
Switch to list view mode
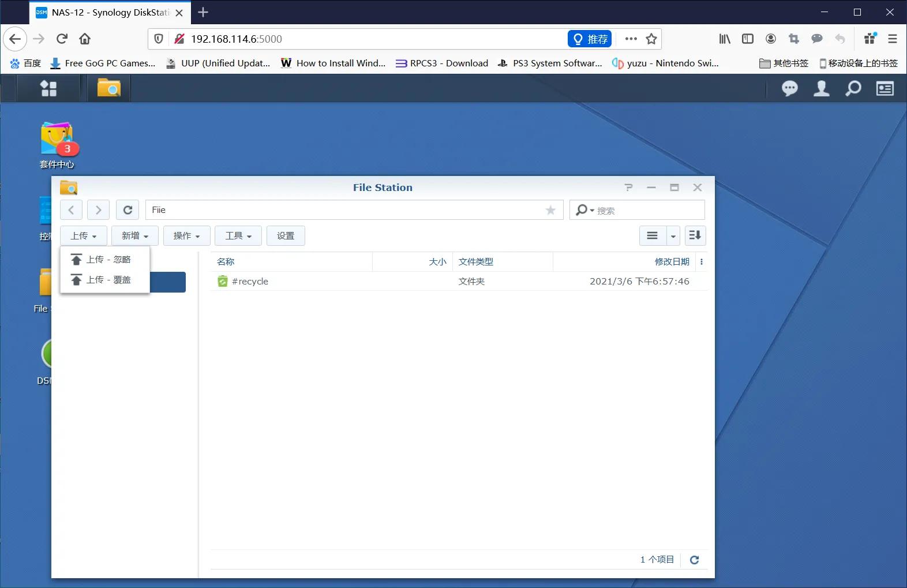(x=652, y=235)
